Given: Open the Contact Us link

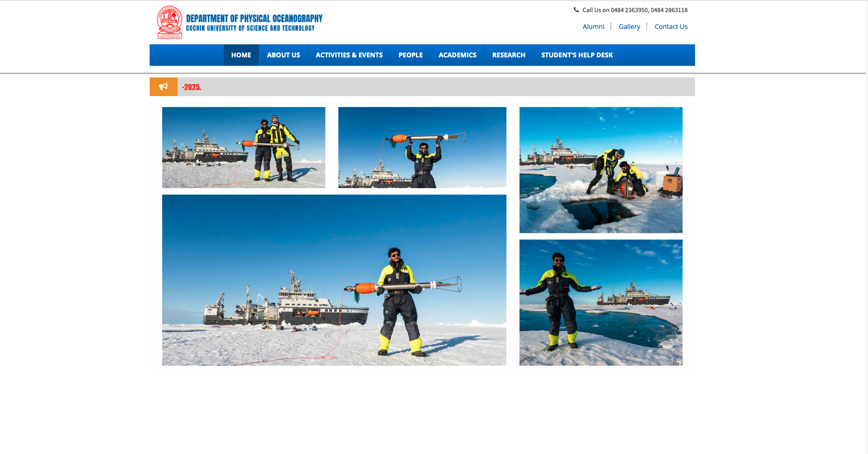Looking at the screenshot, I should pos(671,26).
